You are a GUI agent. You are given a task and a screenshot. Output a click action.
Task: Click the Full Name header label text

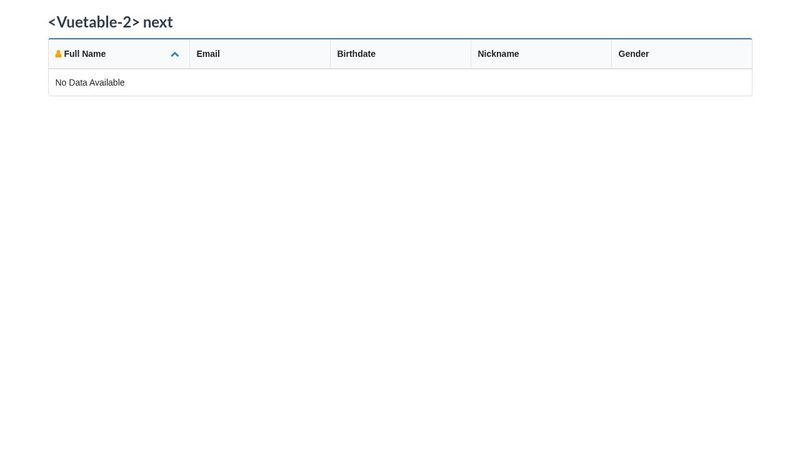click(x=85, y=54)
